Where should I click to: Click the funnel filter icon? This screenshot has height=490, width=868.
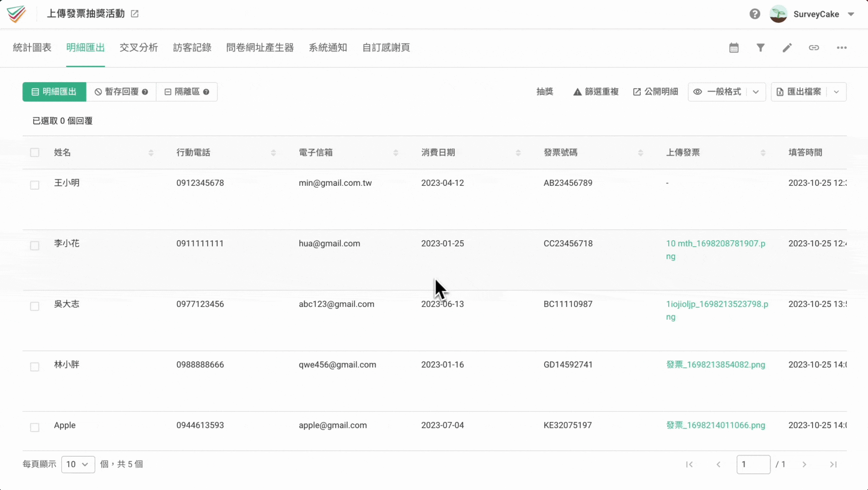[x=760, y=48]
